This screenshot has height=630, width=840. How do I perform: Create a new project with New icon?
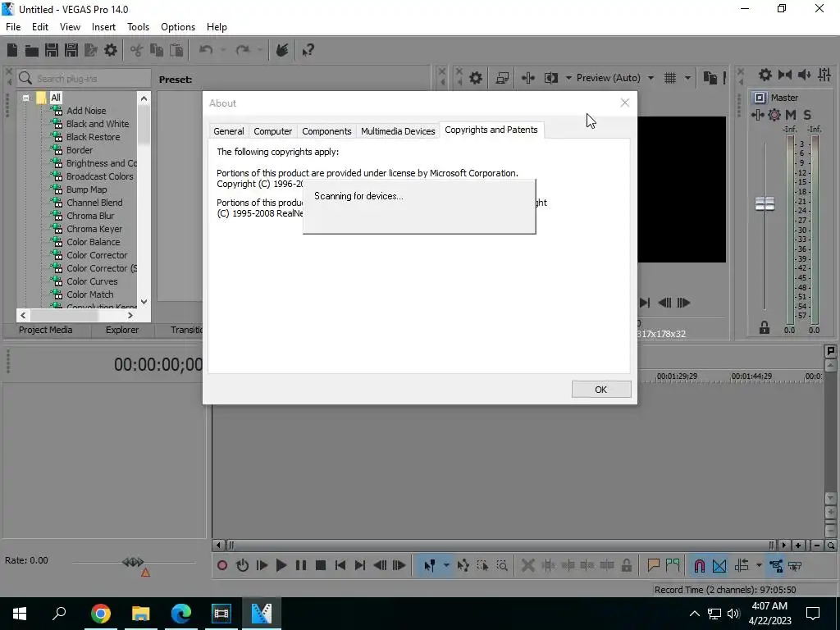point(12,50)
